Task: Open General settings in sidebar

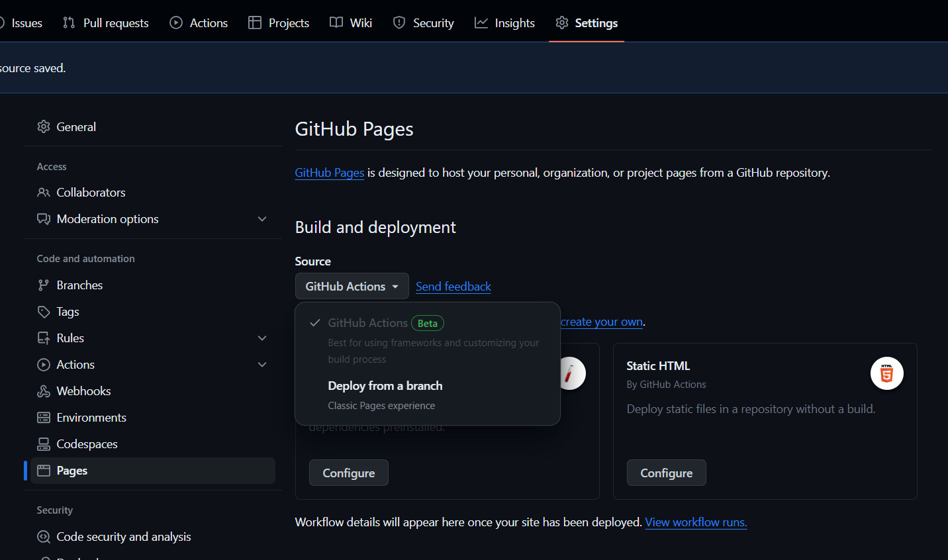Action: [153, 126]
